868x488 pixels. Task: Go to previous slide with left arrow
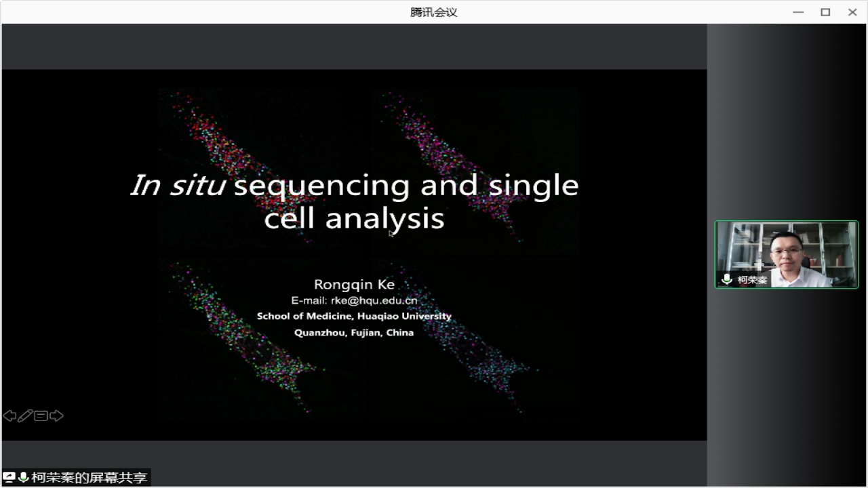click(x=9, y=415)
